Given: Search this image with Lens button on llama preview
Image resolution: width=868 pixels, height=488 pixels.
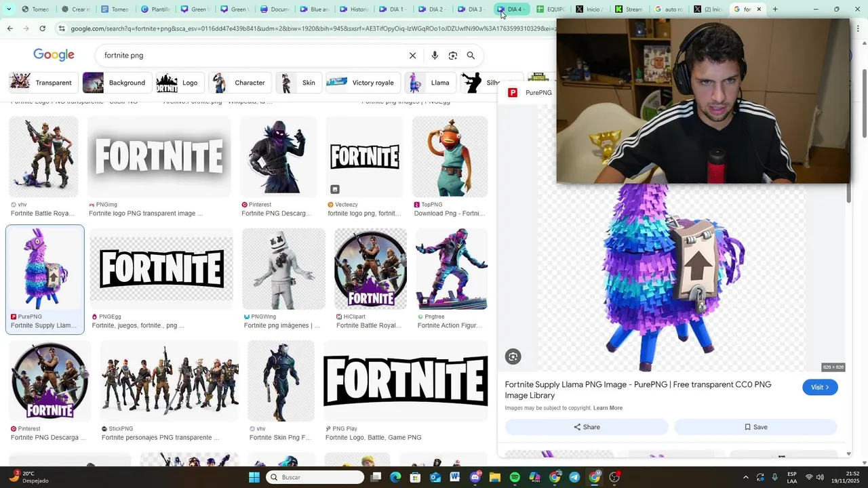Looking at the screenshot, I should (x=513, y=357).
